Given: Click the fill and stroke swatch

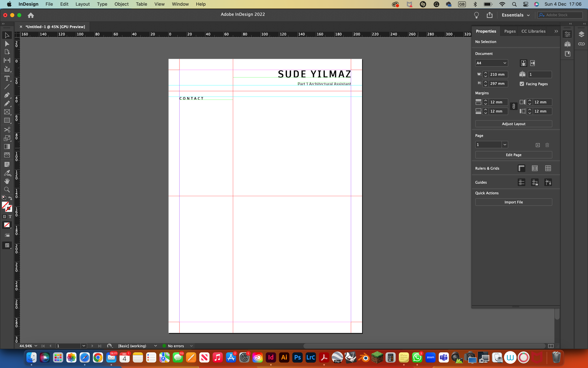Looking at the screenshot, I should tap(7, 207).
